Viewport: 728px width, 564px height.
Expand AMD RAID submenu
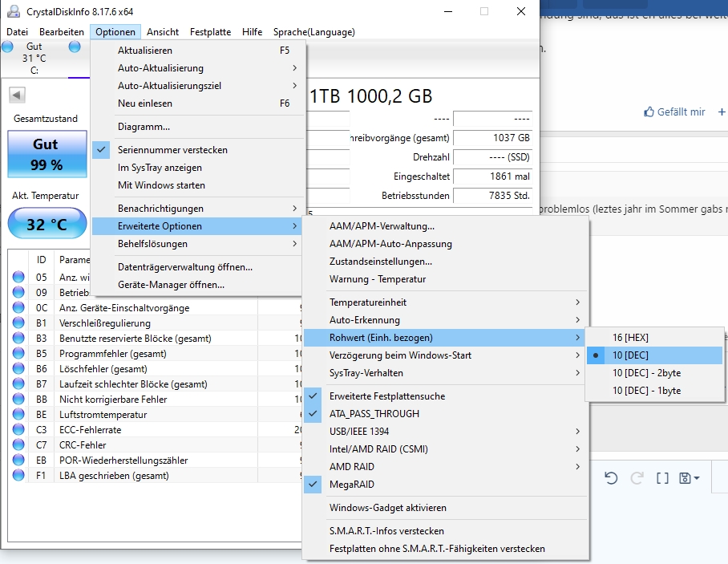click(x=445, y=466)
